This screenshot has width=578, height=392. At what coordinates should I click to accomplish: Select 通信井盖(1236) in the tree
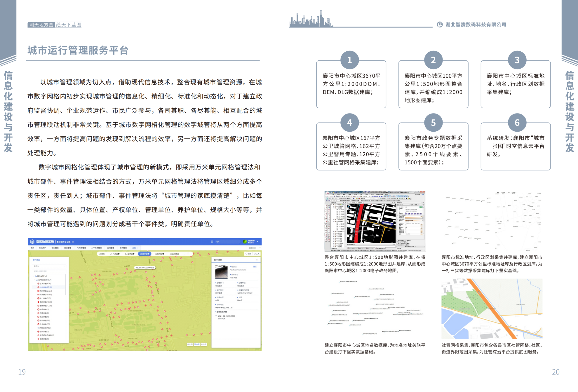pyautogui.click(x=45, y=306)
